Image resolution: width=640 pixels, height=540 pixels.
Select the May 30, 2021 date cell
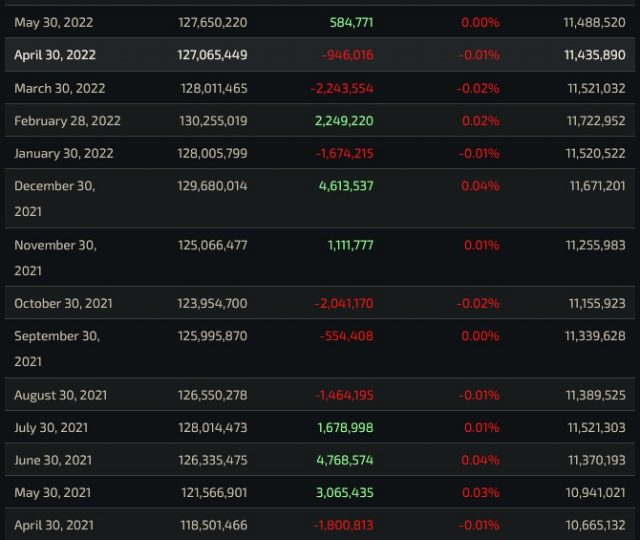pos(51,492)
